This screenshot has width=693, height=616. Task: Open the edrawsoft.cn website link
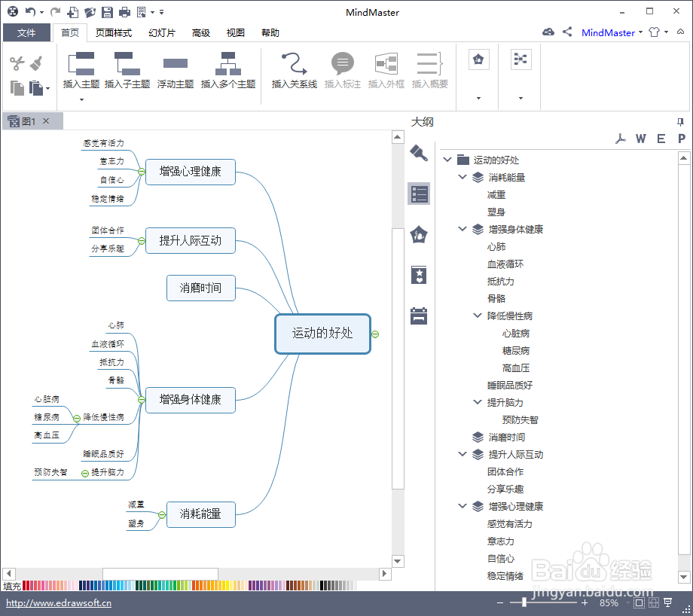[59, 603]
